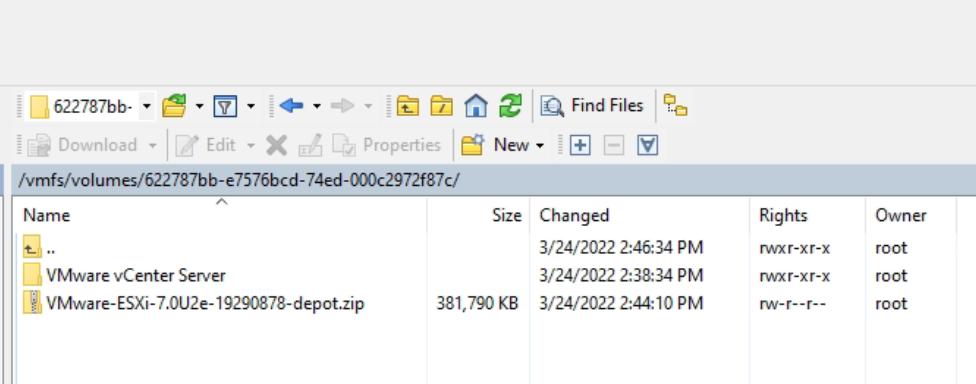Image resolution: width=976 pixels, height=384 pixels.
Task: Click the Select Files plus icon
Action: coord(580,146)
